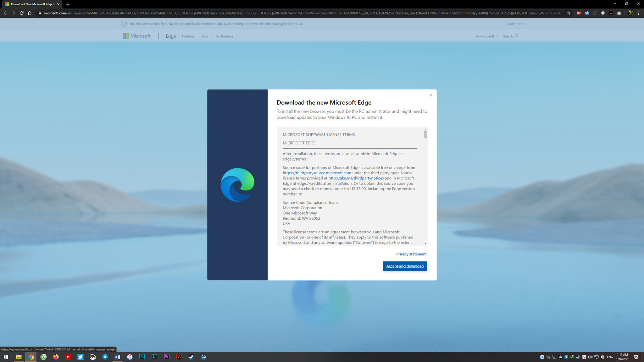The width and height of the screenshot is (644, 362).
Task: Open the aka.ms/thirdpartynotices link
Action: point(356,178)
